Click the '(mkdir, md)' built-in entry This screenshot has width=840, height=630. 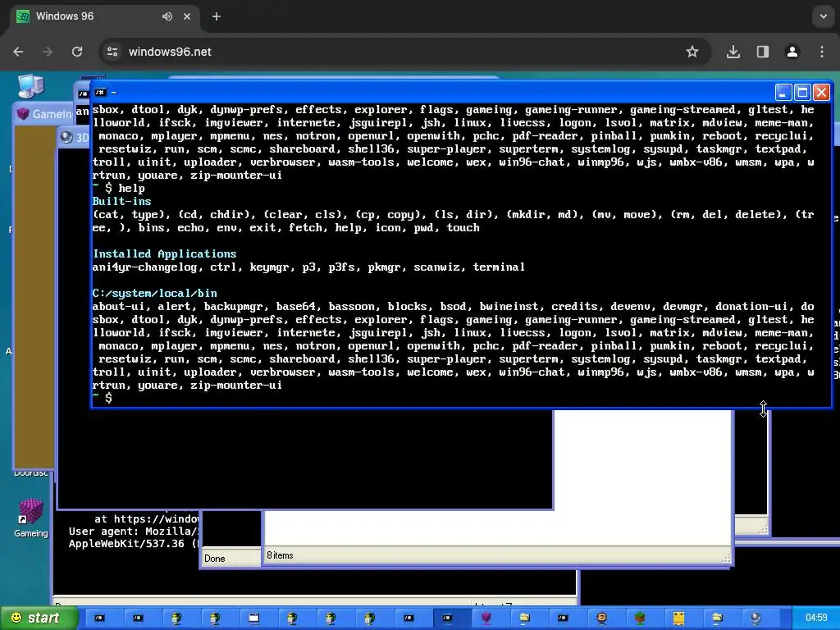click(543, 214)
